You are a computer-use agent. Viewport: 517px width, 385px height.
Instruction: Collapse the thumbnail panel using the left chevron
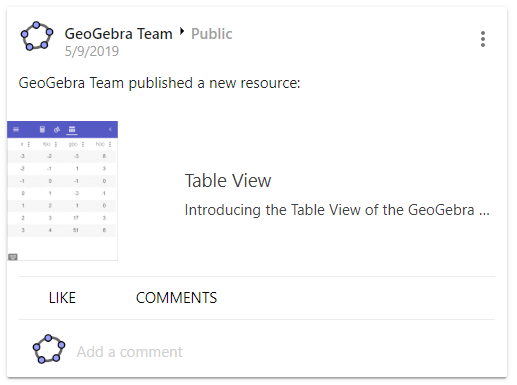(x=110, y=129)
